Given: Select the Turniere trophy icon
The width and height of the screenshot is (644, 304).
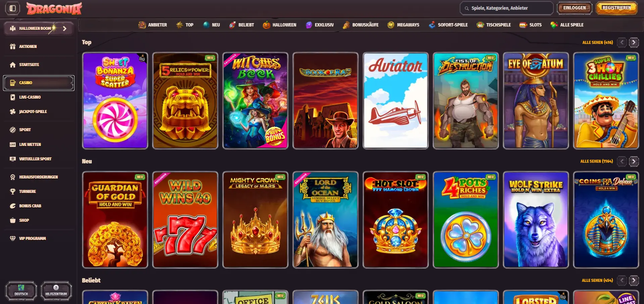Looking at the screenshot, I should (x=12, y=191).
